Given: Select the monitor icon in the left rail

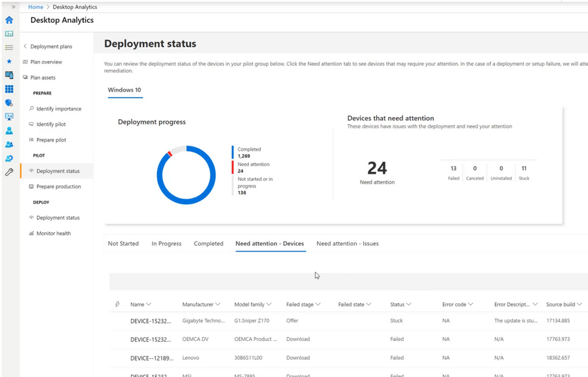Looking at the screenshot, I should [8, 116].
